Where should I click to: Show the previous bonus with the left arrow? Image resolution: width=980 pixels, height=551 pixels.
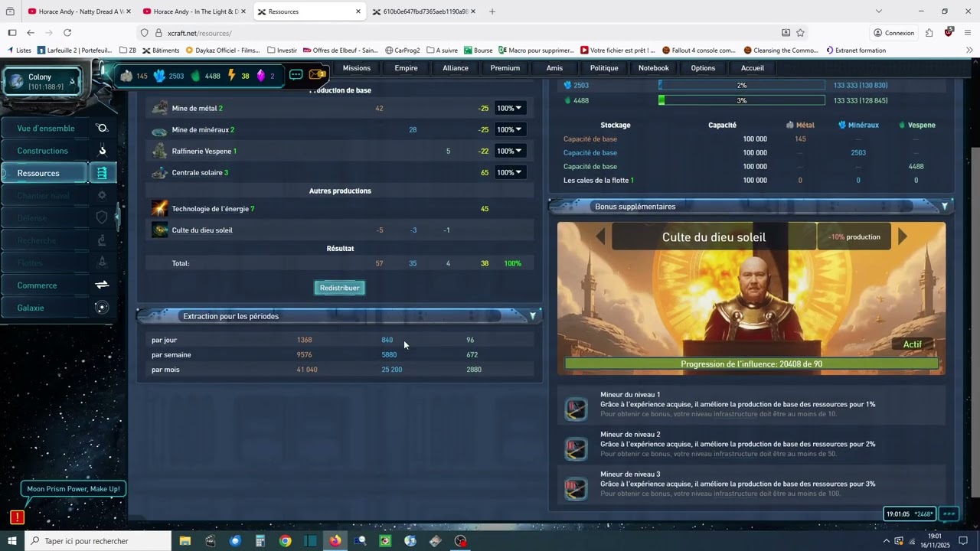point(600,236)
